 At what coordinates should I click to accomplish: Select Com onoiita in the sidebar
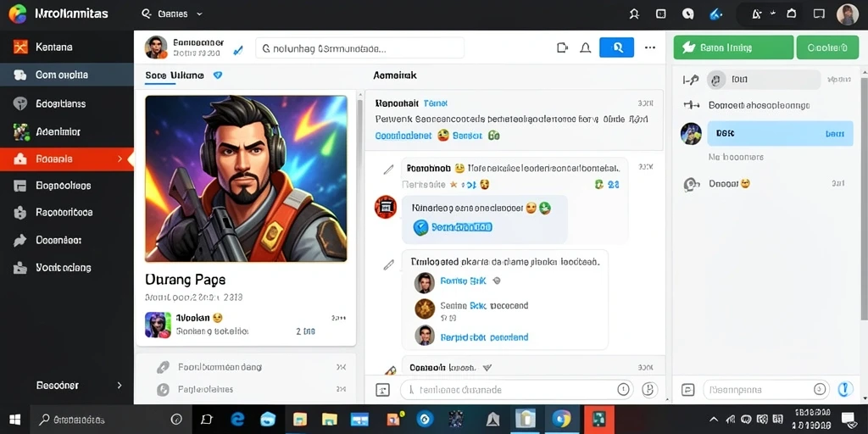pos(66,75)
